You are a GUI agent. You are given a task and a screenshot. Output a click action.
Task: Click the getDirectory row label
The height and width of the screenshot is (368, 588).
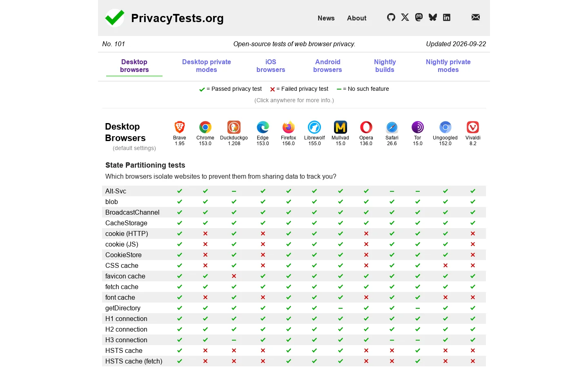tap(123, 308)
